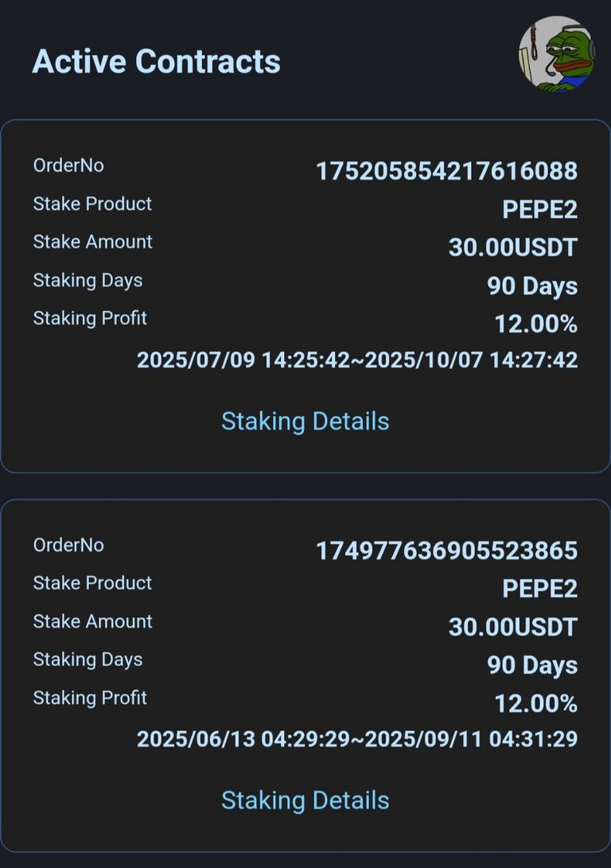Click 30.00USDT amount in order ending 6088
Image resolution: width=611 pixels, height=868 pixels.
click(512, 247)
